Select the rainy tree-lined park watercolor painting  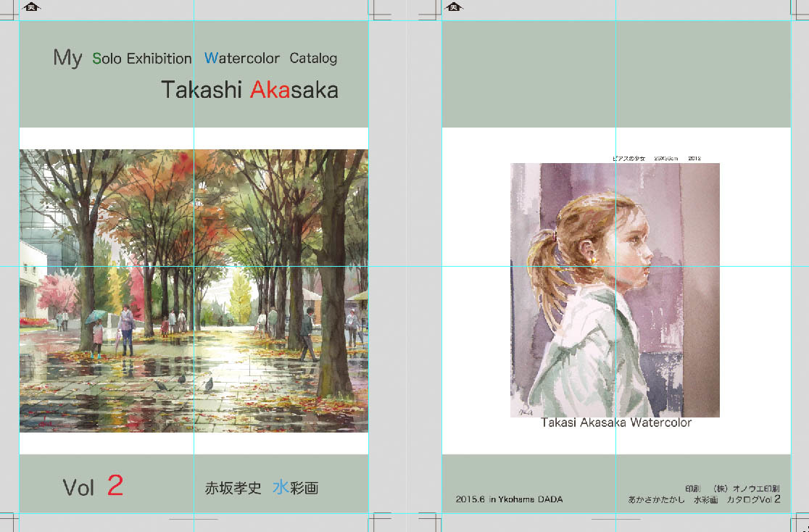(194, 291)
